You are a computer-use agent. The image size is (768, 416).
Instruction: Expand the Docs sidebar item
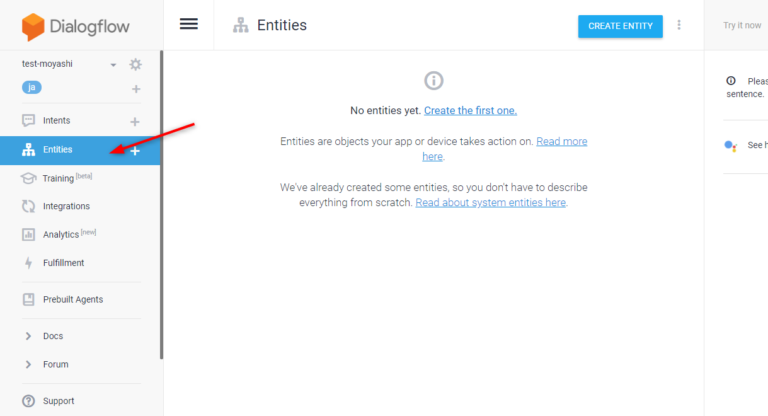pyautogui.click(x=29, y=336)
